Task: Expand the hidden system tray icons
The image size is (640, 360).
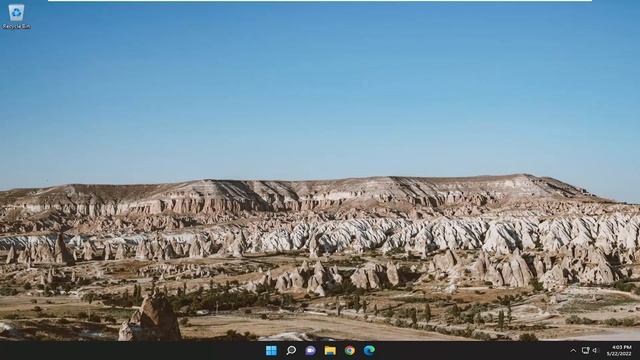Action: (x=573, y=351)
